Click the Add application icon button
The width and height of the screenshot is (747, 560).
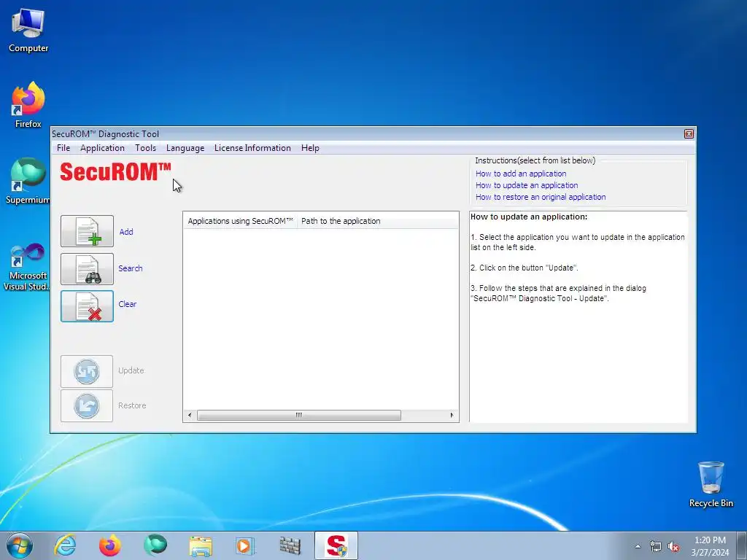pyautogui.click(x=87, y=231)
